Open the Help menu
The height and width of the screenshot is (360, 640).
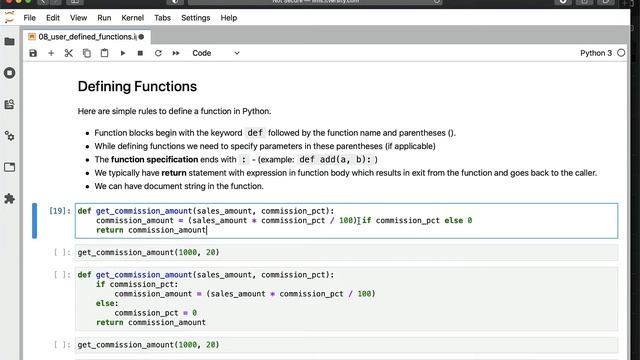click(x=229, y=18)
